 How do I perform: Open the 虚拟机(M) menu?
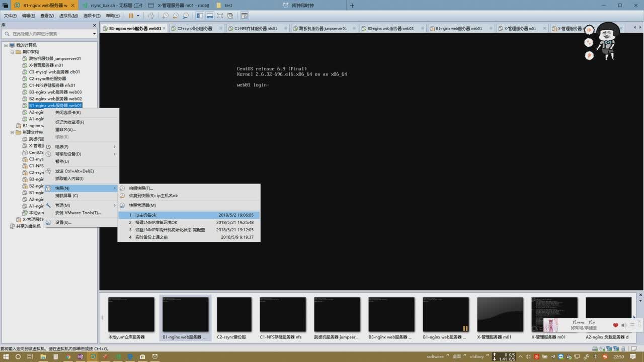68,16
